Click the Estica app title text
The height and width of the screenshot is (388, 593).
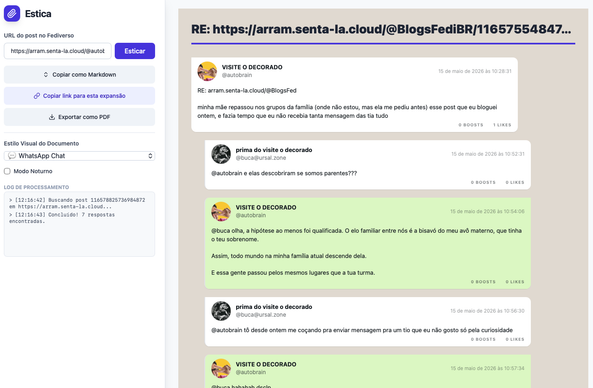[x=38, y=14]
